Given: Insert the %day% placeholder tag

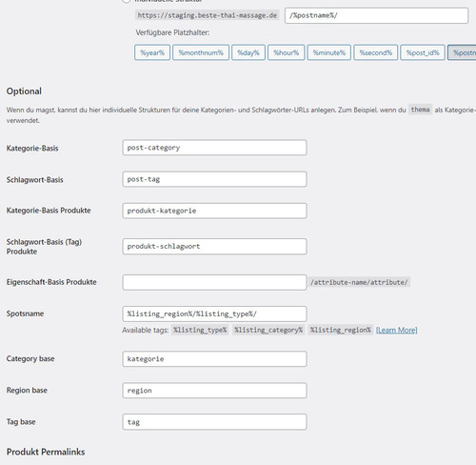Looking at the screenshot, I should tap(248, 52).
